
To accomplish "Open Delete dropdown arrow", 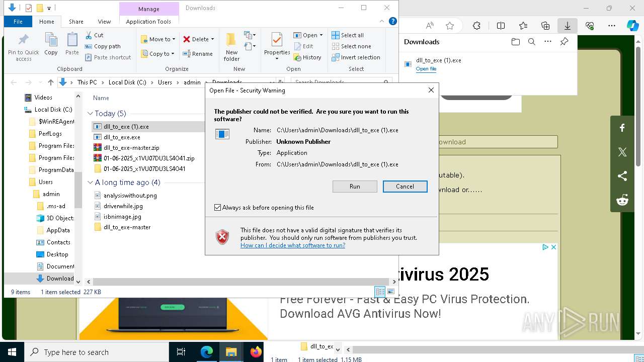I will click(x=212, y=39).
